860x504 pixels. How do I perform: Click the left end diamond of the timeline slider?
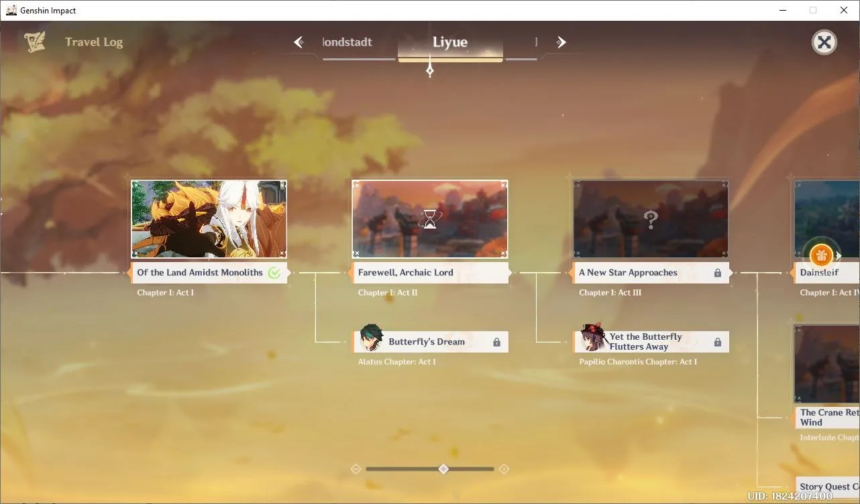(x=356, y=469)
